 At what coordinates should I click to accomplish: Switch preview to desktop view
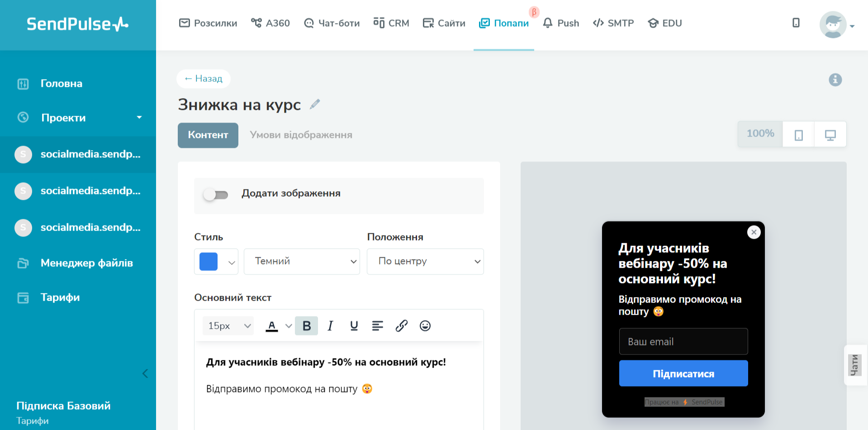[830, 135]
